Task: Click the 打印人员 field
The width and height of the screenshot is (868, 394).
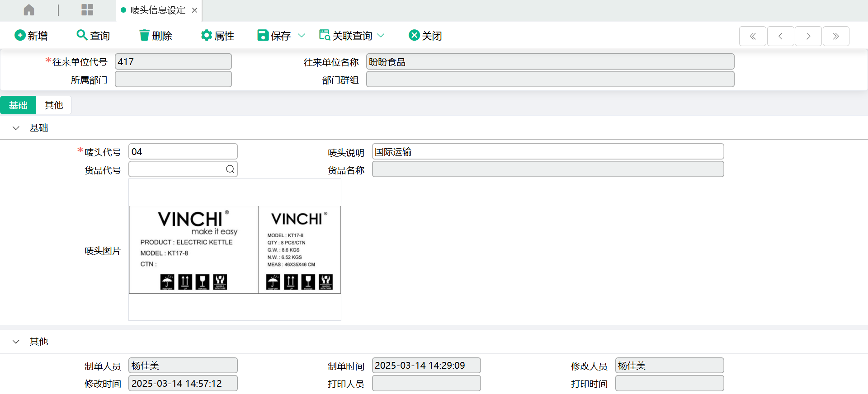Action: (x=426, y=384)
